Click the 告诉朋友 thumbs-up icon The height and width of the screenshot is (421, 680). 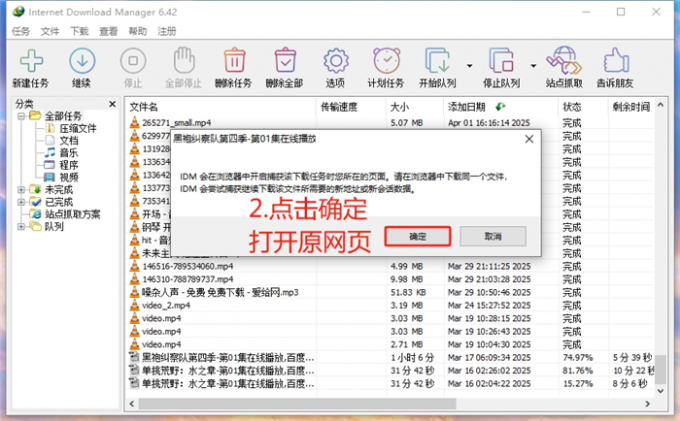(616, 60)
